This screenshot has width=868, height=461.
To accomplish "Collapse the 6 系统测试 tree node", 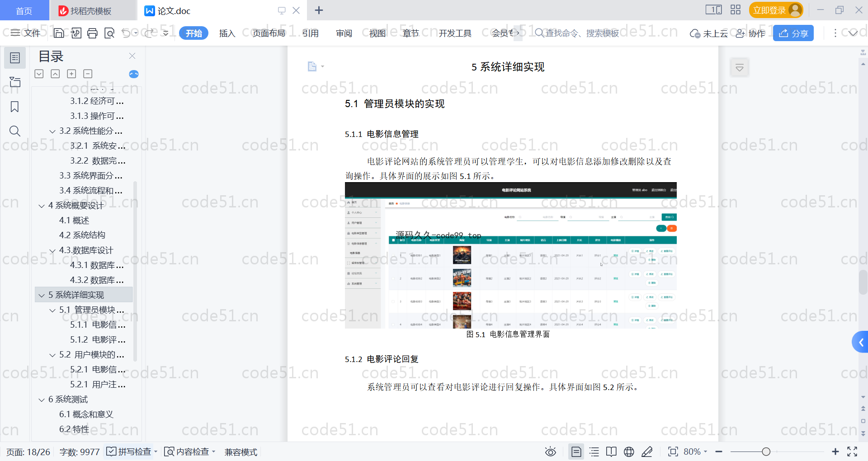I will pyautogui.click(x=42, y=400).
